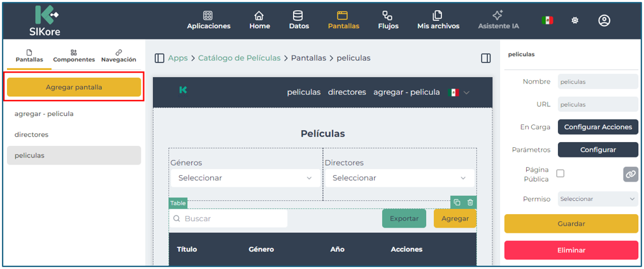The image size is (644, 269).
Task: Switch to the Navegación tab
Action: [118, 56]
